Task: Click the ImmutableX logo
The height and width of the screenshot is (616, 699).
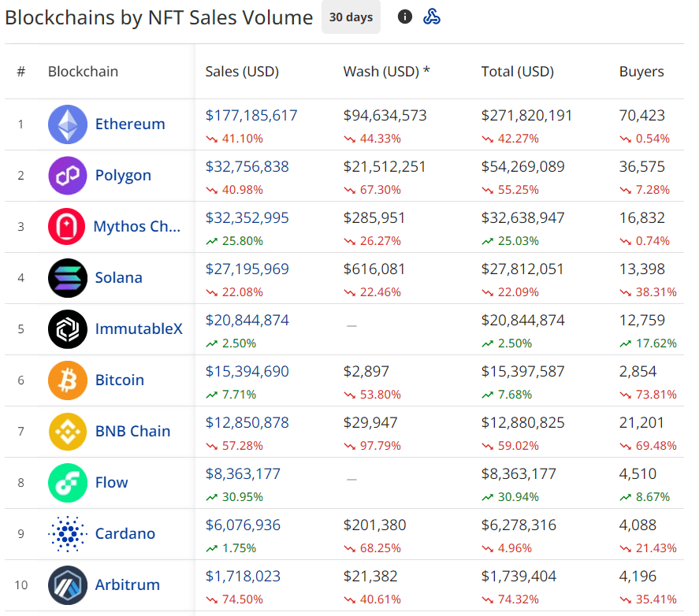Action: click(67, 329)
